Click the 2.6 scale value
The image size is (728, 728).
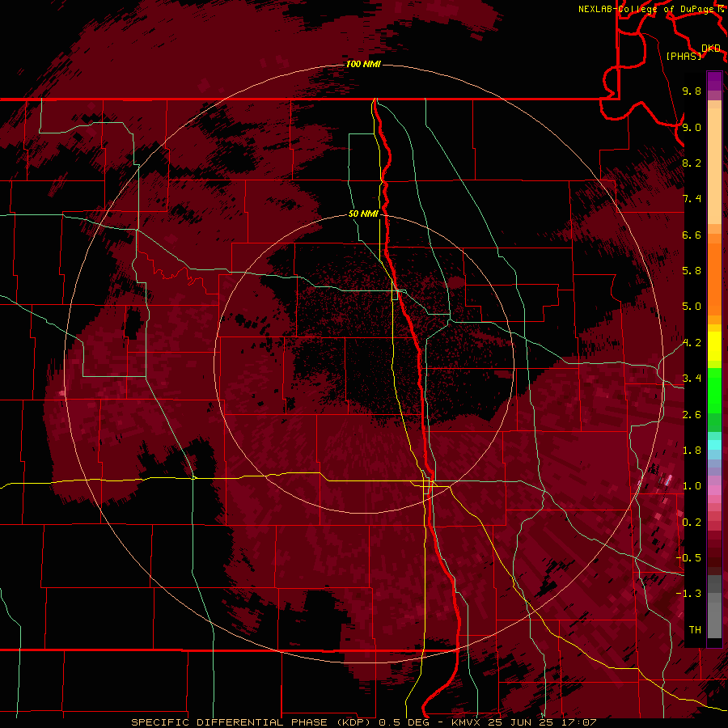(692, 415)
